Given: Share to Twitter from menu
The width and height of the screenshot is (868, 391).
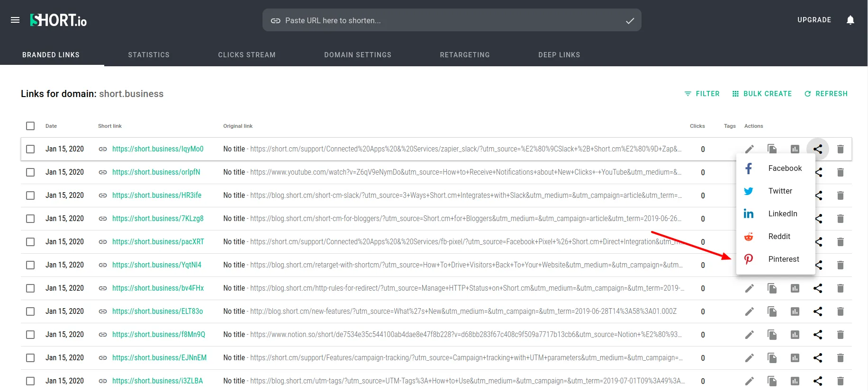Looking at the screenshot, I should pos(776,191).
